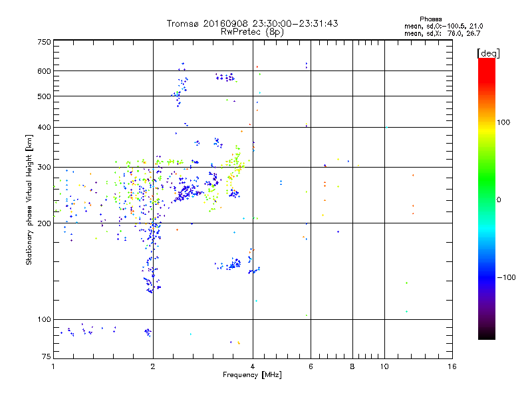Click y-axis tick label '100'
Screen dimensions: 532x399
point(44,320)
